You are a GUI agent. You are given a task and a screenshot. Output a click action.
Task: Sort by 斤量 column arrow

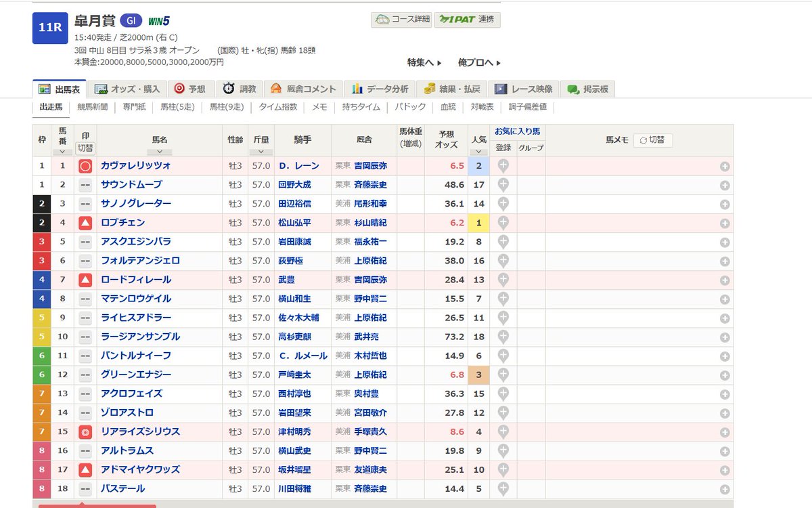pos(261,152)
